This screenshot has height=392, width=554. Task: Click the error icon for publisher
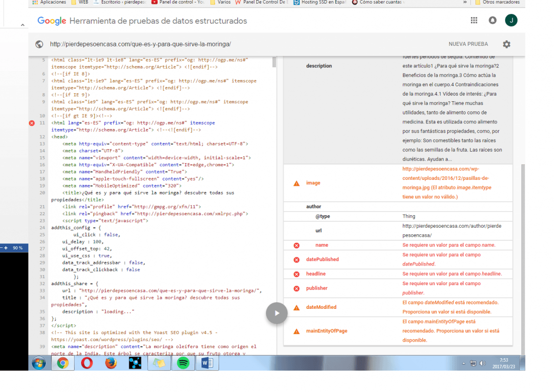tap(297, 288)
